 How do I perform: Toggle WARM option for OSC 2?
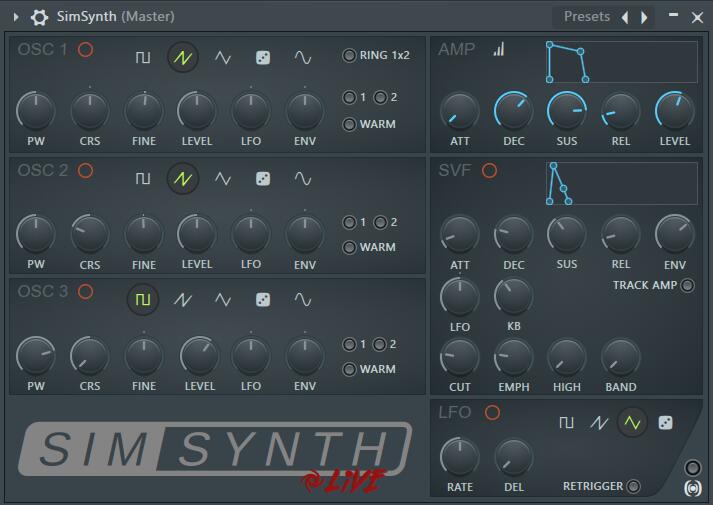[349, 247]
